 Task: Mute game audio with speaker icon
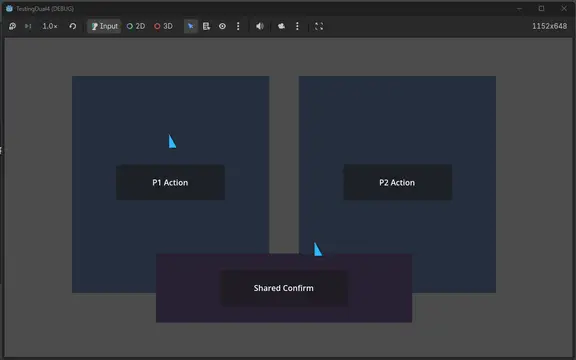tap(260, 26)
